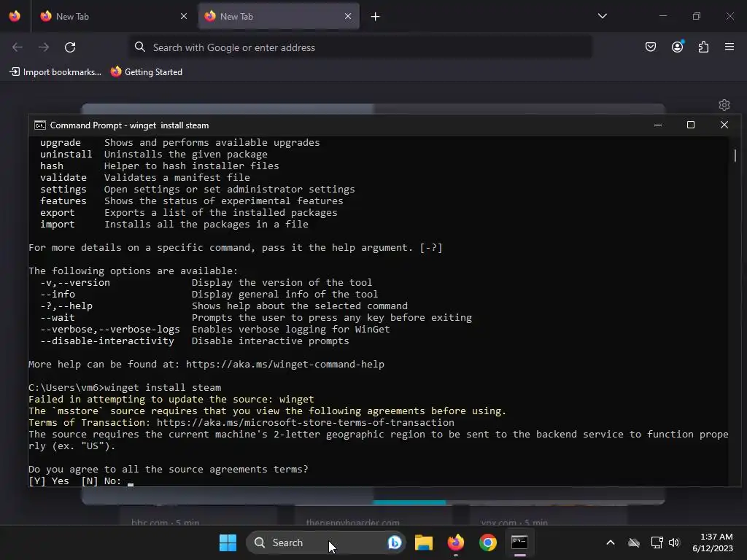Open the Getting Started bookmark
Viewport: 747px width, 560px height.
[146, 72]
